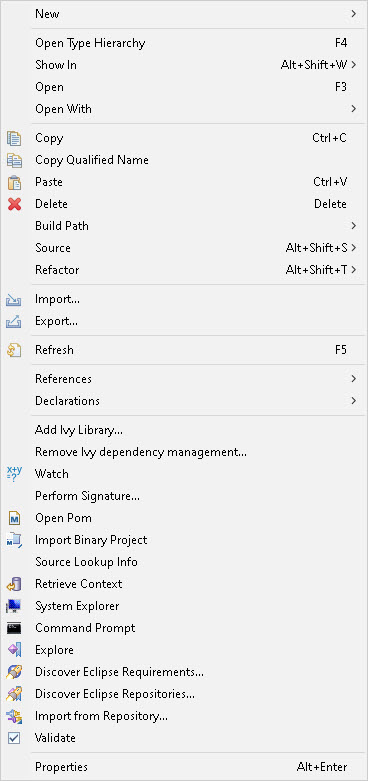Image resolution: width=368 pixels, height=781 pixels.
Task: Expand the Open With submenu arrow
Action: (354, 109)
